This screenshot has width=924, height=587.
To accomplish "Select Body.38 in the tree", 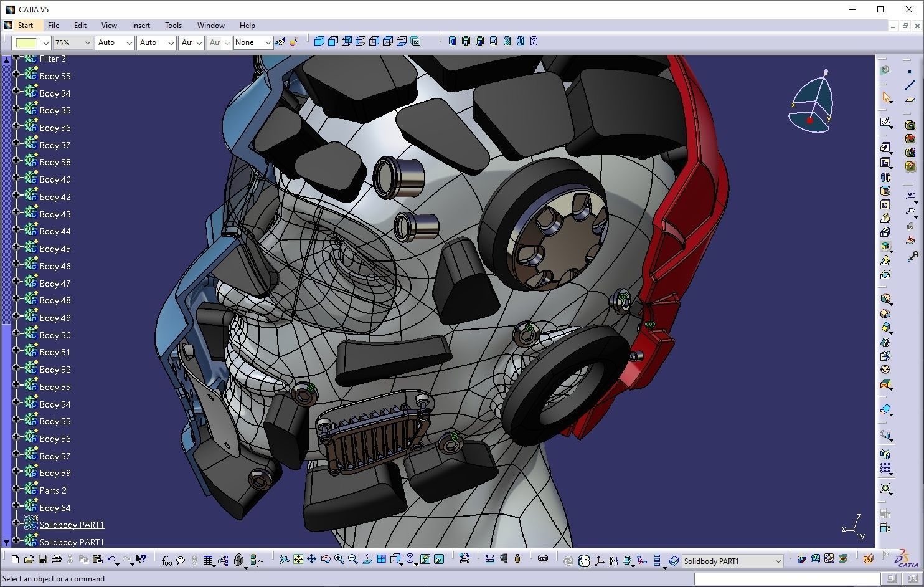I will point(55,162).
